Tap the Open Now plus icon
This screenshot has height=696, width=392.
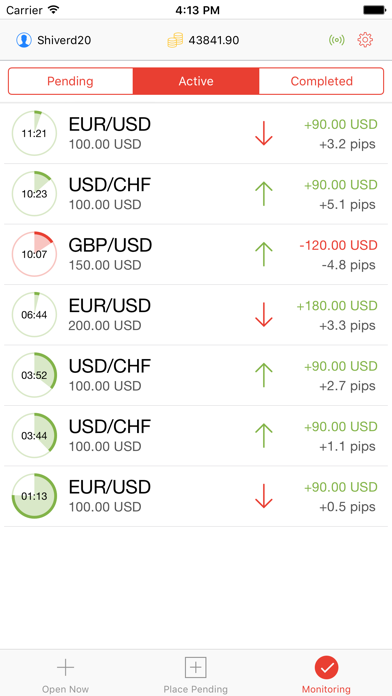pos(65,667)
